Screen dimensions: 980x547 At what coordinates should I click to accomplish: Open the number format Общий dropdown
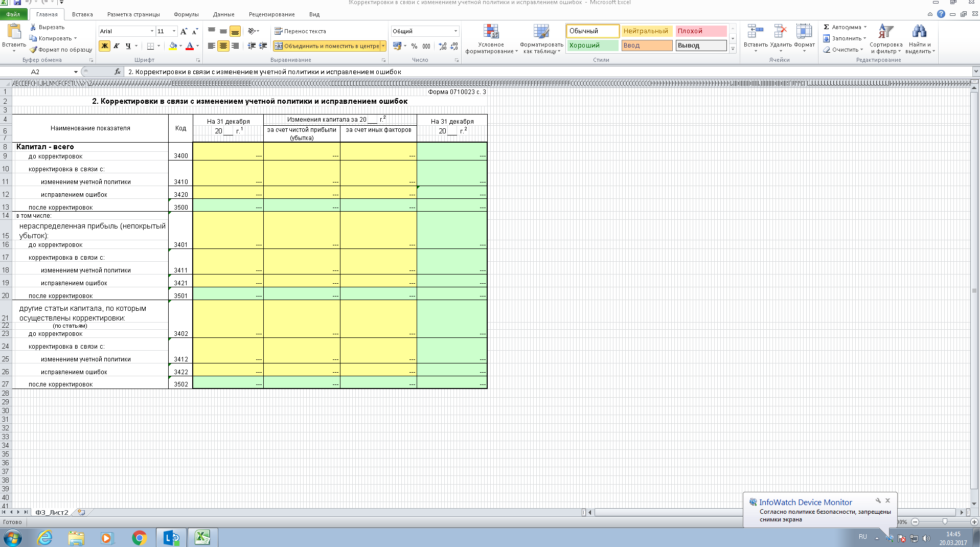point(455,31)
